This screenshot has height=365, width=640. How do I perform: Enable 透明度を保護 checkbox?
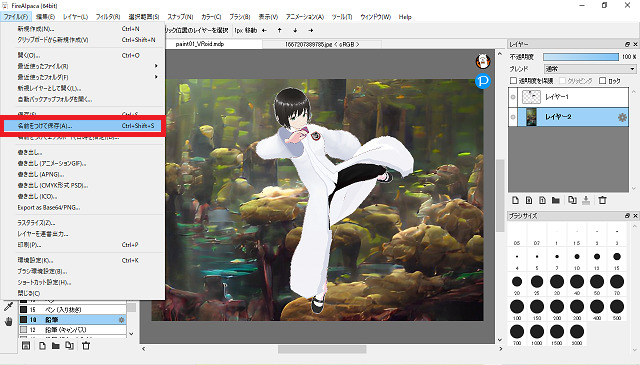click(x=513, y=81)
